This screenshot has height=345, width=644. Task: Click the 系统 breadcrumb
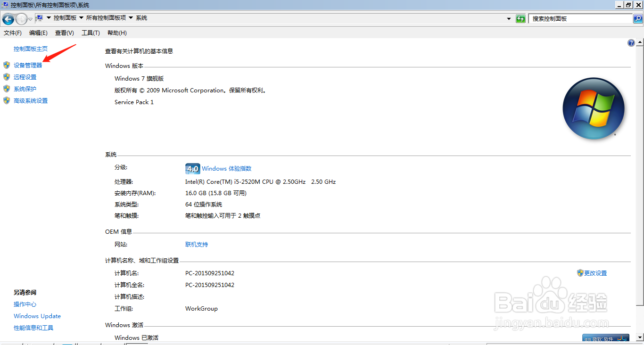point(141,18)
